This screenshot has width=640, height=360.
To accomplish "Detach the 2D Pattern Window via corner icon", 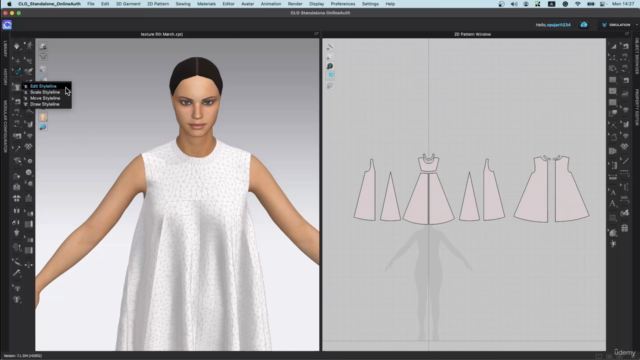I will coord(627,34).
